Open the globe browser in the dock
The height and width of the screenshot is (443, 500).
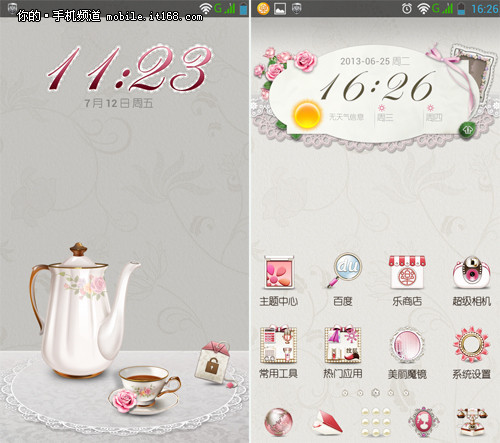tap(279, 422)
